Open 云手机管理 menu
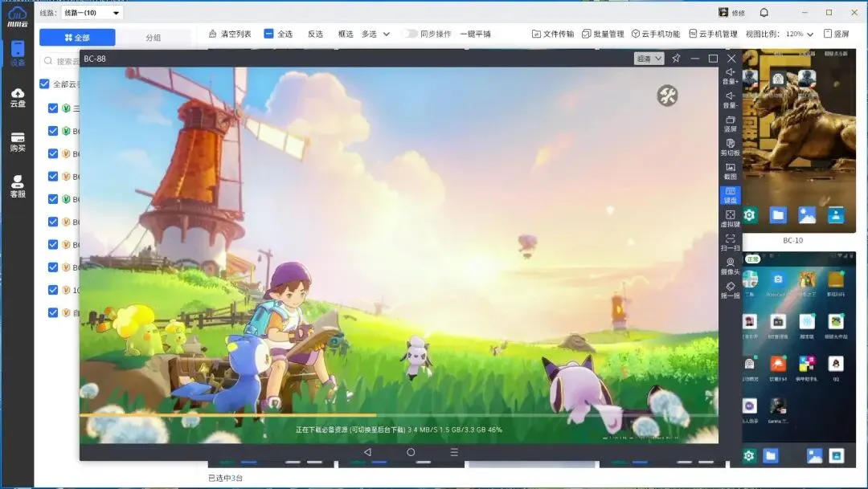This screenshot has height=489, width=868. pyautogui.click(x=713, y=34)
